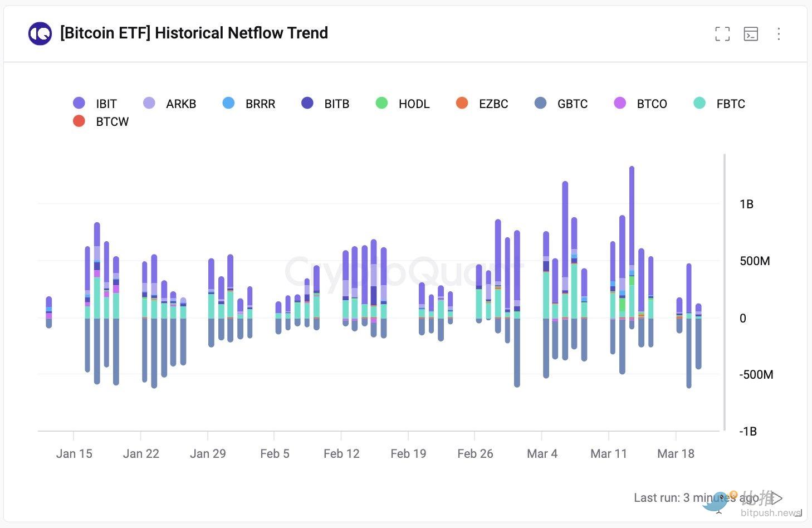Click the orange EZBC legend marker
Screen dimensions: 812x528
462,103
